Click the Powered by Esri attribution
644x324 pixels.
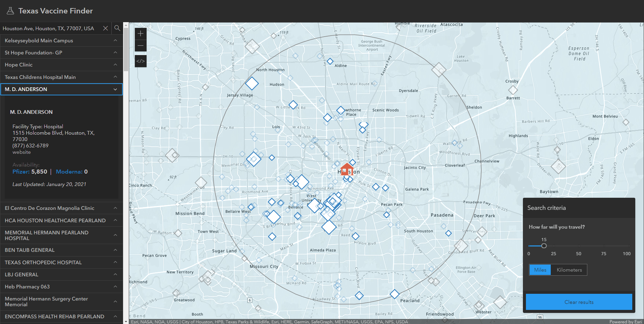point(625,322)
